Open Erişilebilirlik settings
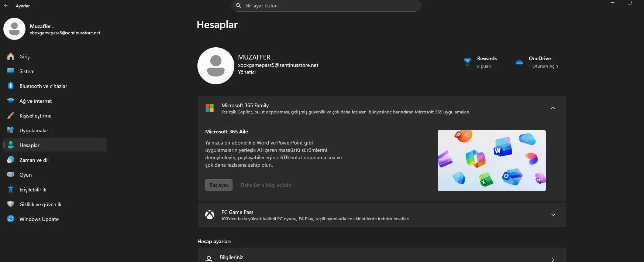644x262 pixels. pyautogui.click(x=55, y=189)
